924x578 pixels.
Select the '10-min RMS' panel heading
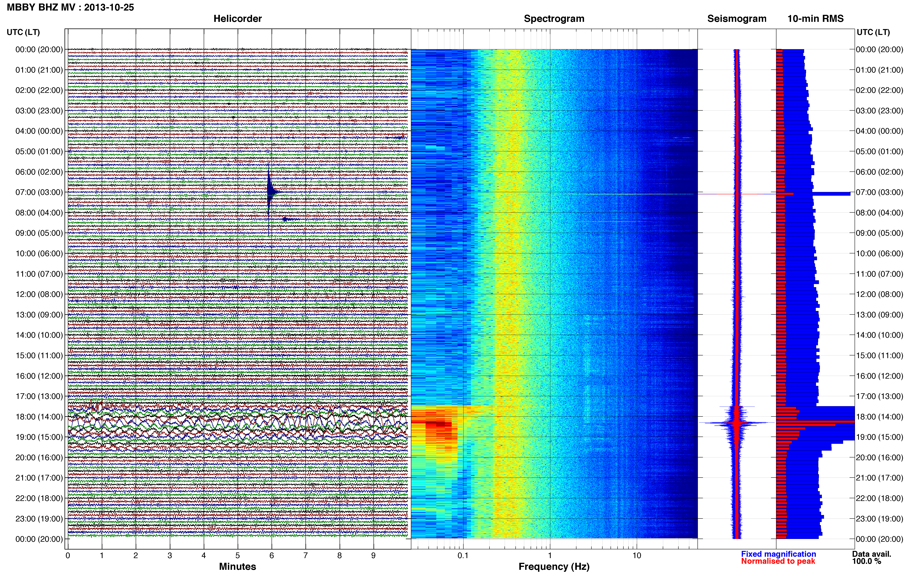tap(816, 19)
